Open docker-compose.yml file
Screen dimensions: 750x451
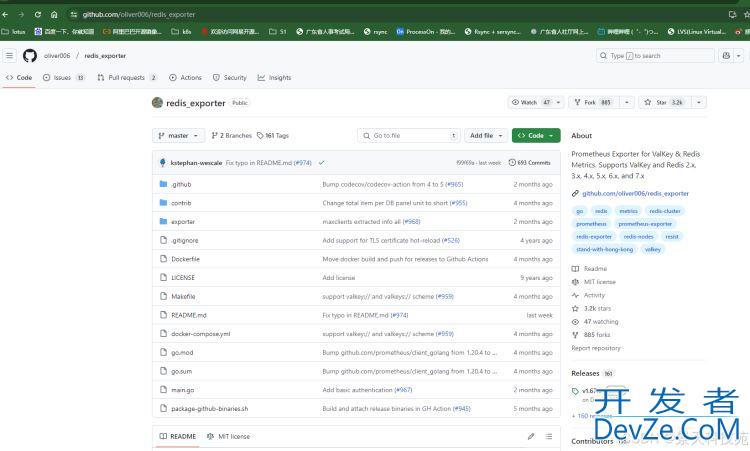(200, 334)
